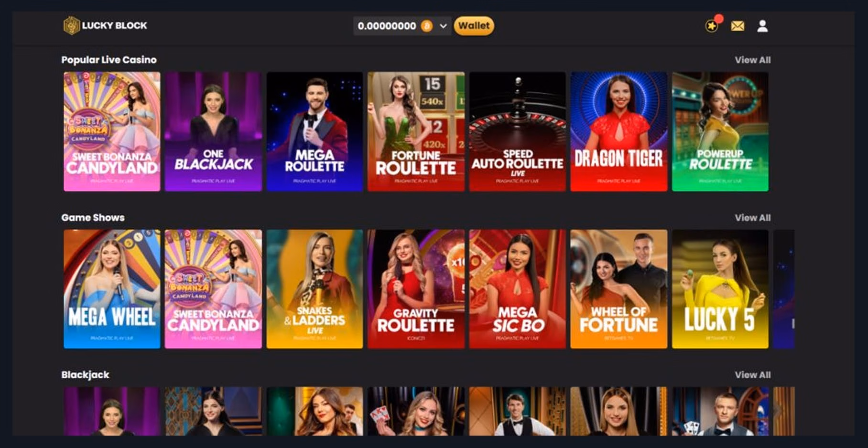View all Blackjack games
This screenshot has height=448, width=868.
(752, 375)
